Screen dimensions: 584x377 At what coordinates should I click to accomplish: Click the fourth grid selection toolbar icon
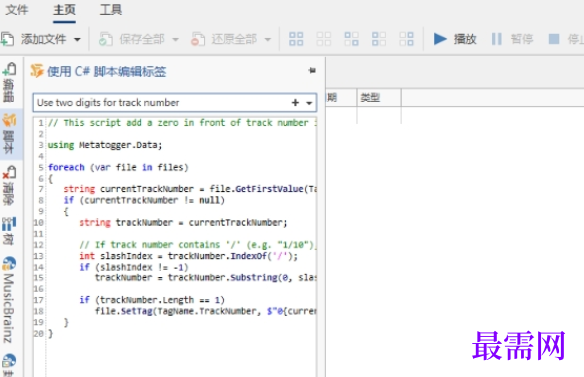click(379, 39)
